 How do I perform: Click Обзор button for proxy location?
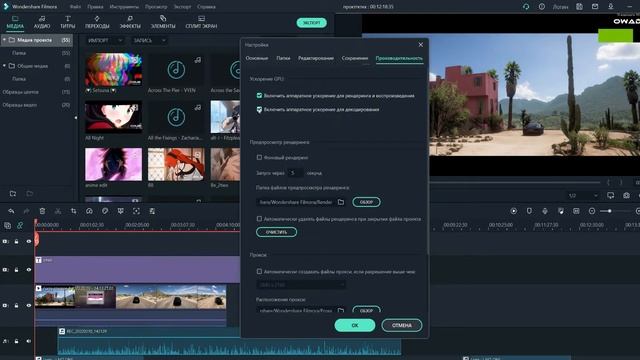pos(366,310)
